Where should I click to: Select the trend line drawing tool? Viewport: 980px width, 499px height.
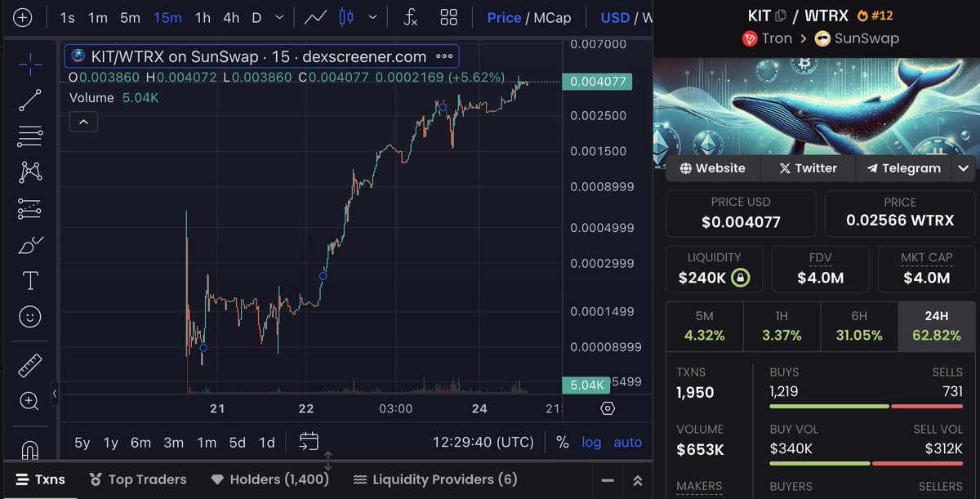pos(30,100)
